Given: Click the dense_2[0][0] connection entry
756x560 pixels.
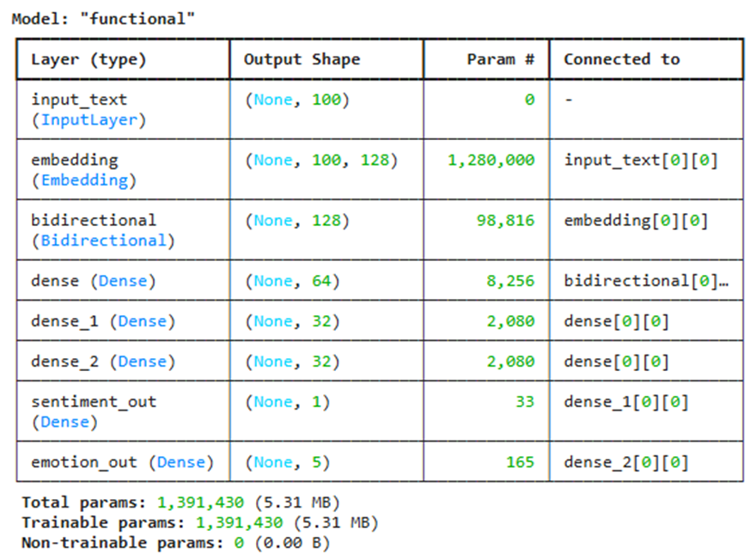Looking at the screenshot, I should [x=625, y=462].
